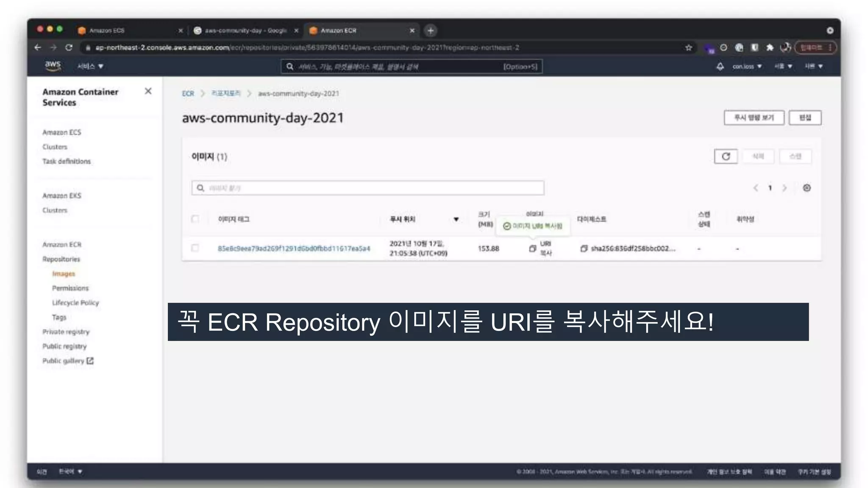
Task: Open Public registry in the sidebar
Action: point(64,347)
